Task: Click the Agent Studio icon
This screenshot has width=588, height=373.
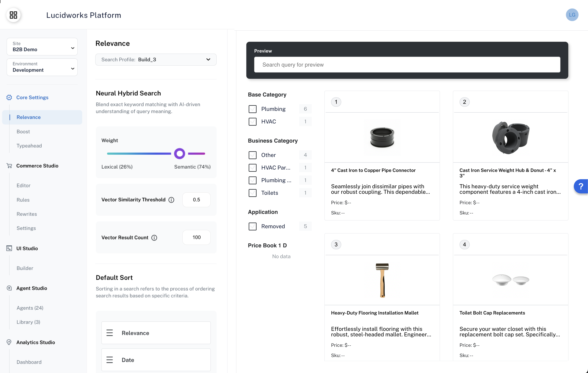Action: [9, 288]
